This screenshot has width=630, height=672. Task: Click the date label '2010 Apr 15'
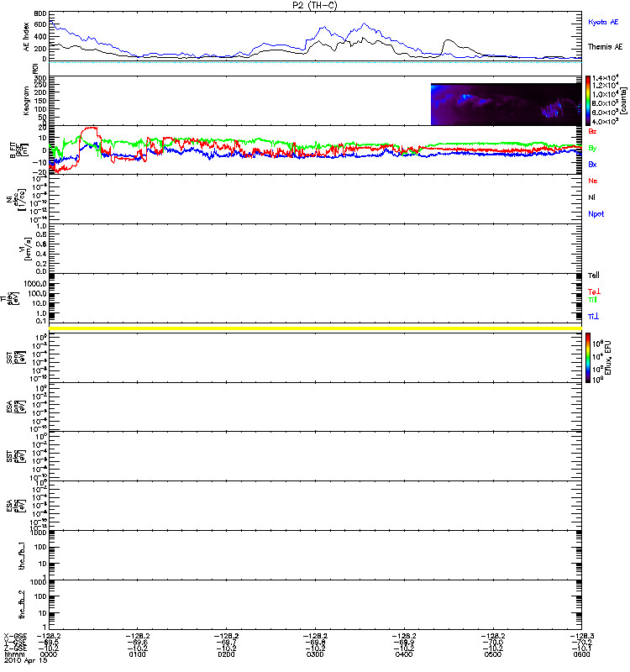pyautogui.click(x=26, y=660)
